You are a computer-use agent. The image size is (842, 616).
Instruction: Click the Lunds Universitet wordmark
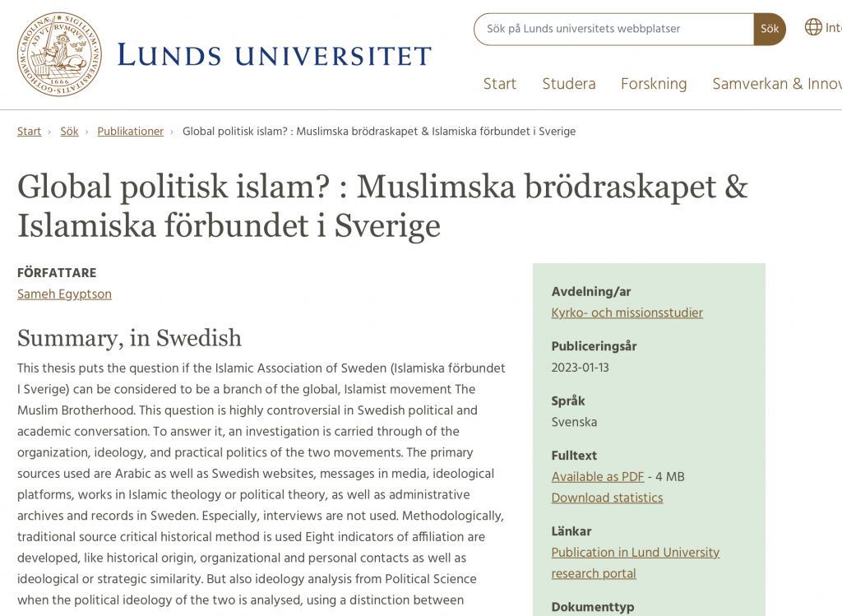click(275, 56)
